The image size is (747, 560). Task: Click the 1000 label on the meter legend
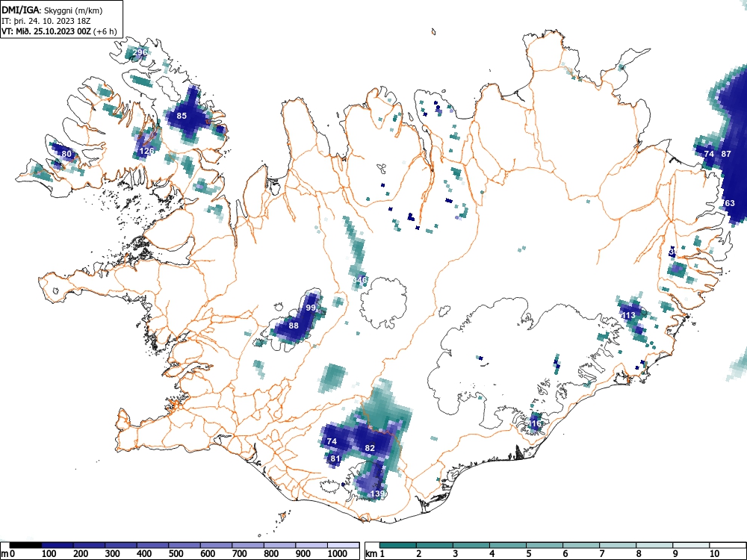coord(338,554)
